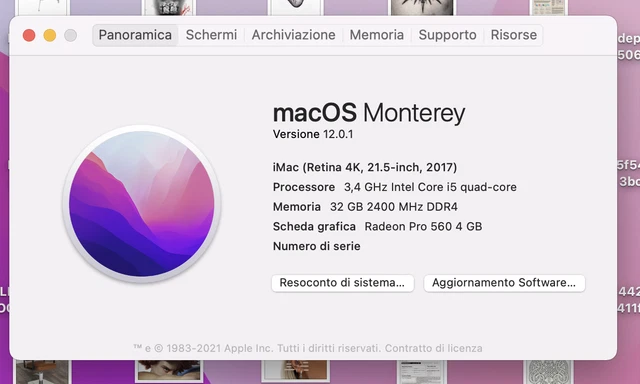Open the Schermi tab
Image resolution: width=640 pixels, height=384 pixels.
coord(211,35)
